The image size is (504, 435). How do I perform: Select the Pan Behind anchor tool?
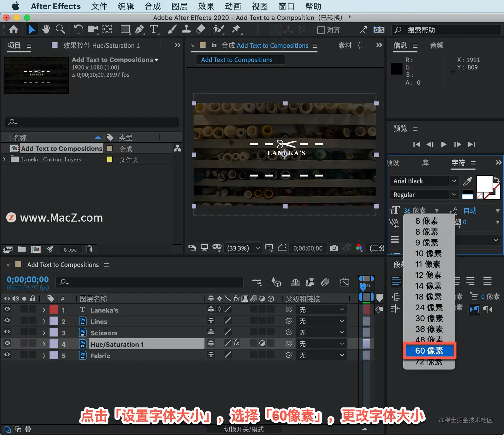(107, 30)
